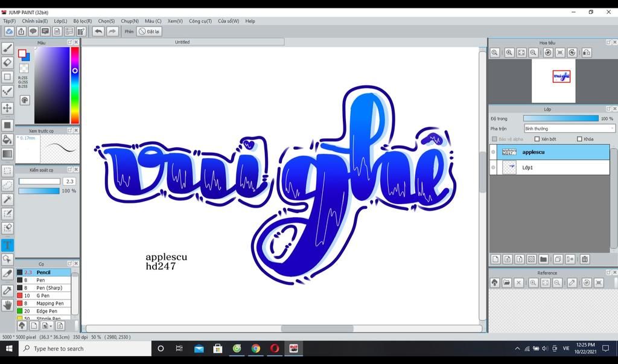This screenshot has height=364, width=618.
Task: Open the Bộ lọc(R) menu
Action: coord(82,21)
